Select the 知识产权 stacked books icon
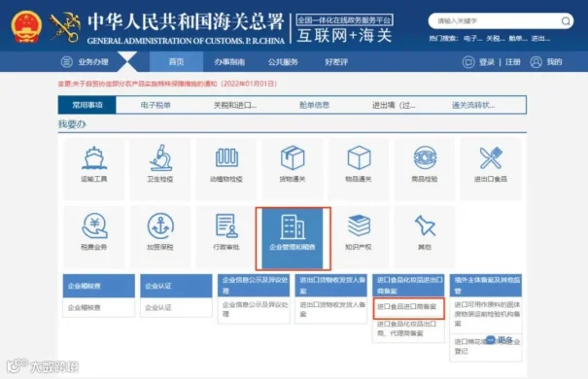This screenshot has height=379, width=588. [x=359, y=225]
